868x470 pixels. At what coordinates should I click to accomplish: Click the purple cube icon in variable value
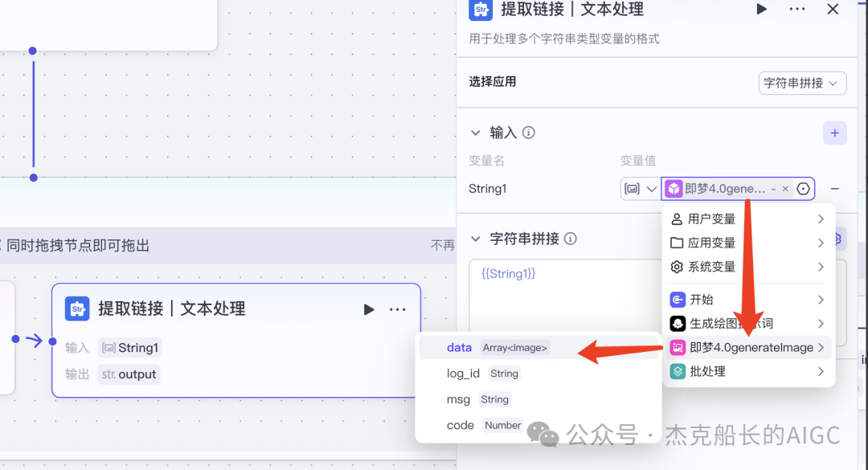click(674, 189)
